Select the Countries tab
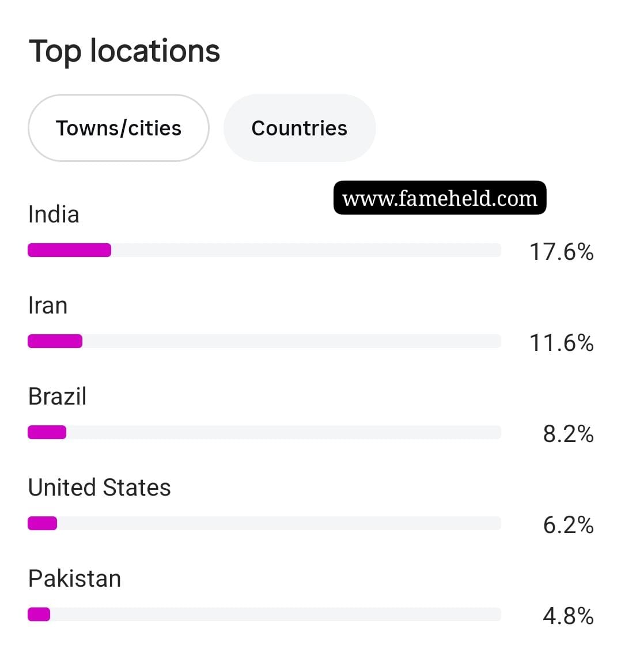Image resolution: width=621 pixels, height=672 pixels. [300, 128]
